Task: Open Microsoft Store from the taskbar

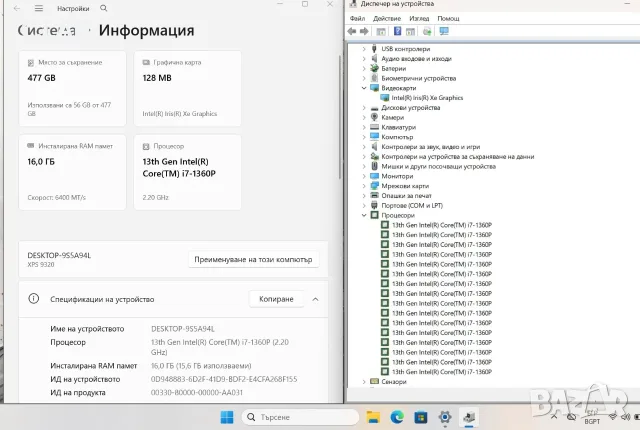Action: pos(421,417)
